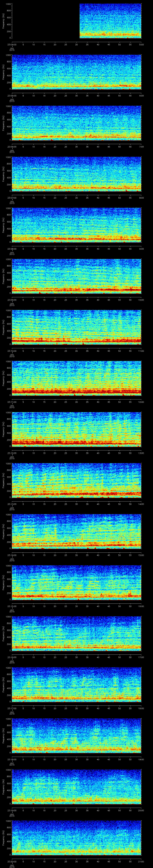Select the 20:00 end time label
Viewport: 153px width, 868px height.
click(x=141, y=810)
